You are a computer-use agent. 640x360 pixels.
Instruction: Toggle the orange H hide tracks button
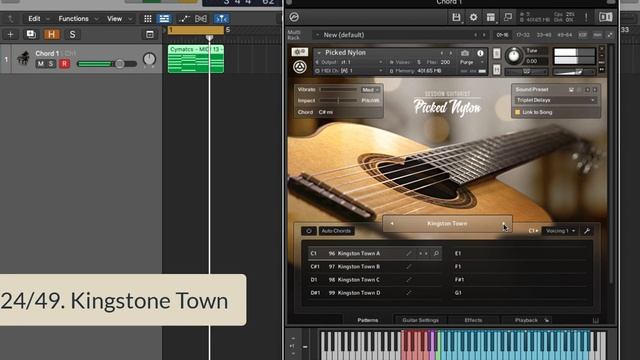(x=52, y=35)
